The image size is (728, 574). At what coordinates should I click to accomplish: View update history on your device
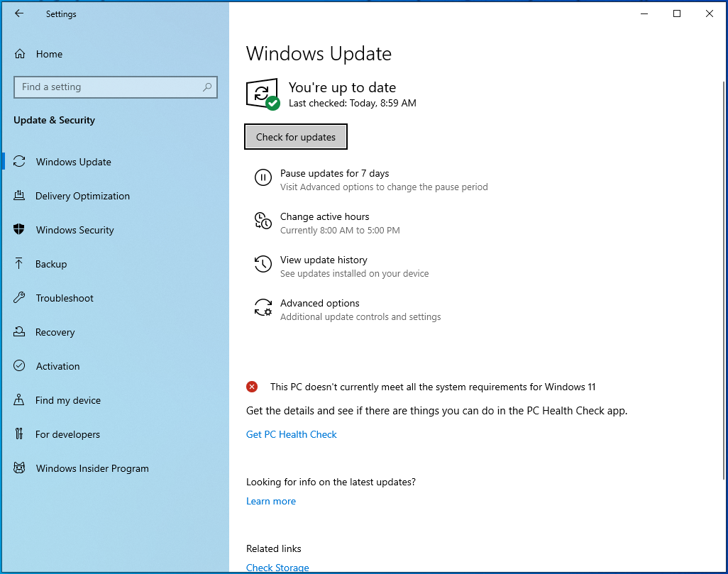(324, 260)
